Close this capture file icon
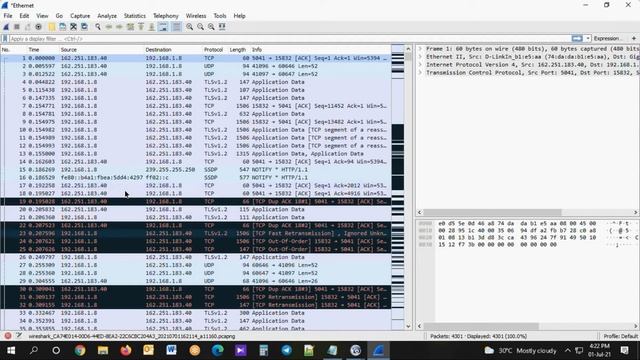The width and height of the screenshot is (640, 360). point(73,27)
